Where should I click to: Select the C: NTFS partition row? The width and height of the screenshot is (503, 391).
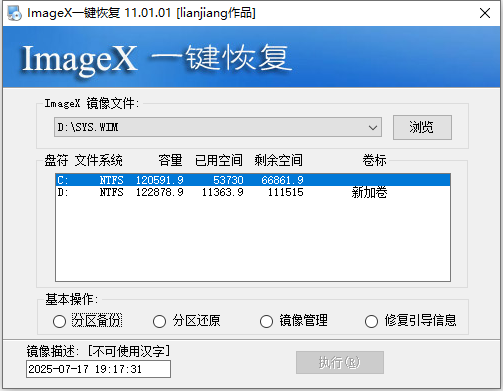coord(253,180)
